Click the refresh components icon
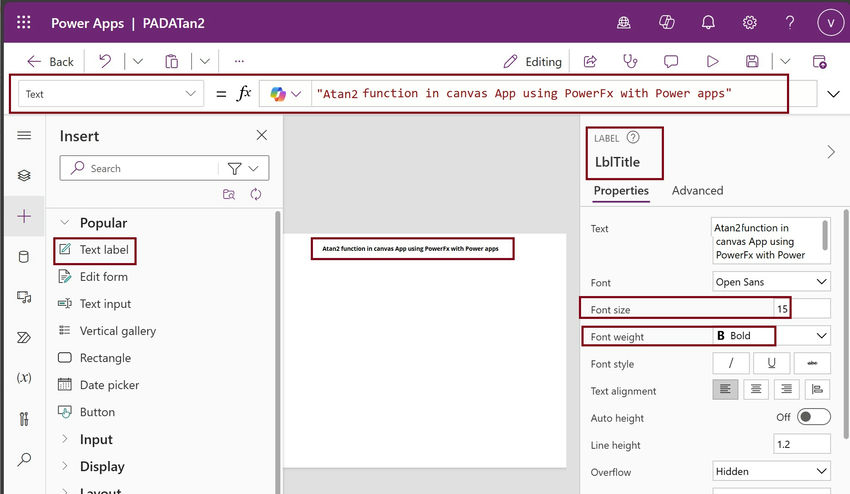Screen dimensions: 850x494 [x=256, y=194]
